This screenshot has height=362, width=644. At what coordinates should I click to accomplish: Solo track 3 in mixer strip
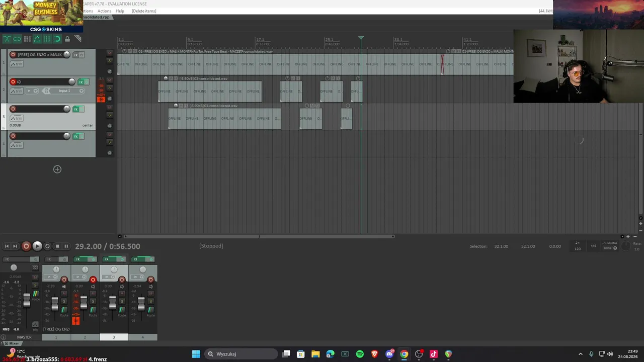[122, 301]
